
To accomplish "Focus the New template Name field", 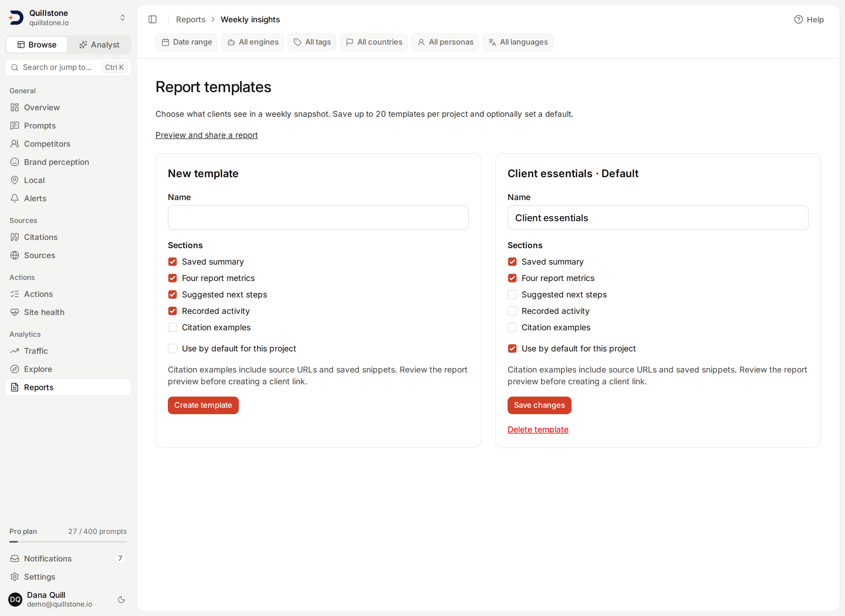I will pos(318,218).
